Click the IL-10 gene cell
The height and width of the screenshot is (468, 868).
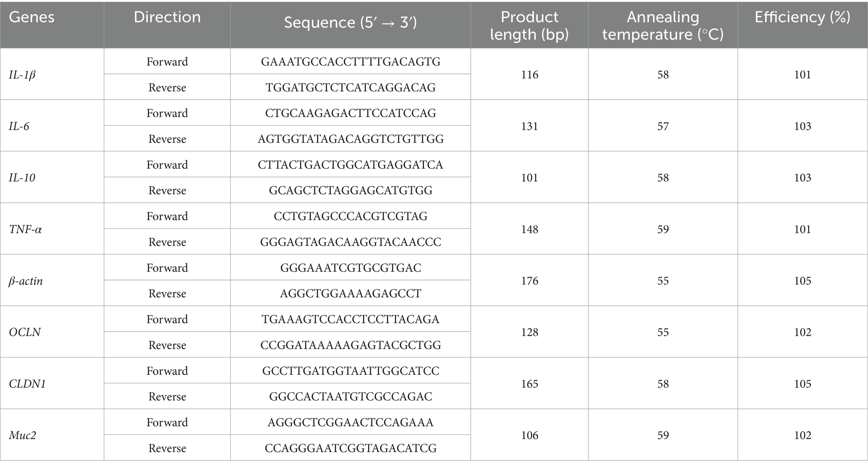22,178
